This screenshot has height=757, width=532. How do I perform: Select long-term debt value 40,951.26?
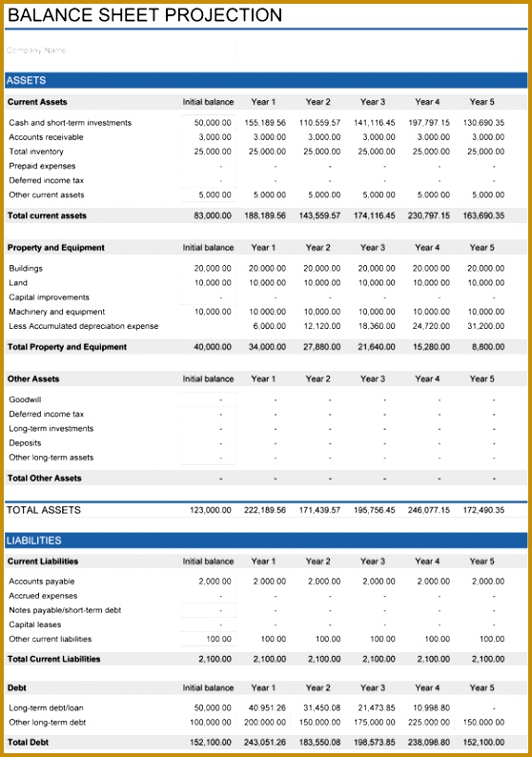point(267,708)
